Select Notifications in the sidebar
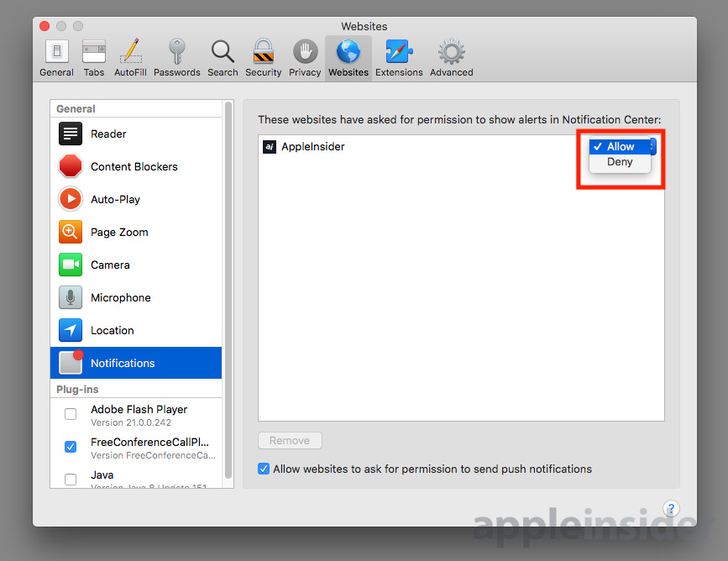Screen dimensions: 728x561 coord(136,363)
